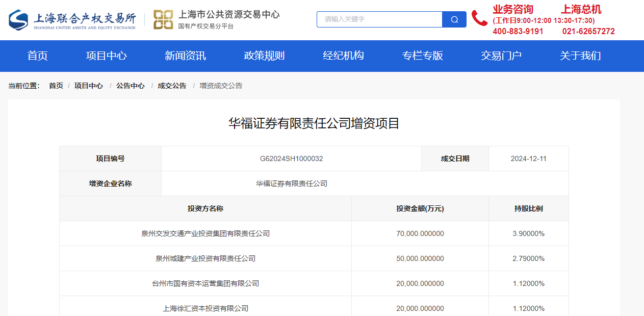Click project number G62024SH1000032 cell
The image size is (644, 316).
(x=292, y=159)
